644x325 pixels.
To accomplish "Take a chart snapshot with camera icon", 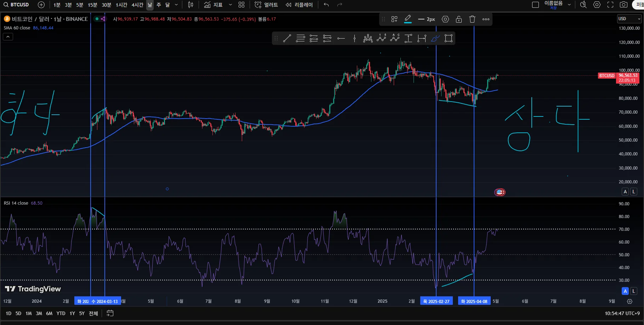I will click(623, 5).
